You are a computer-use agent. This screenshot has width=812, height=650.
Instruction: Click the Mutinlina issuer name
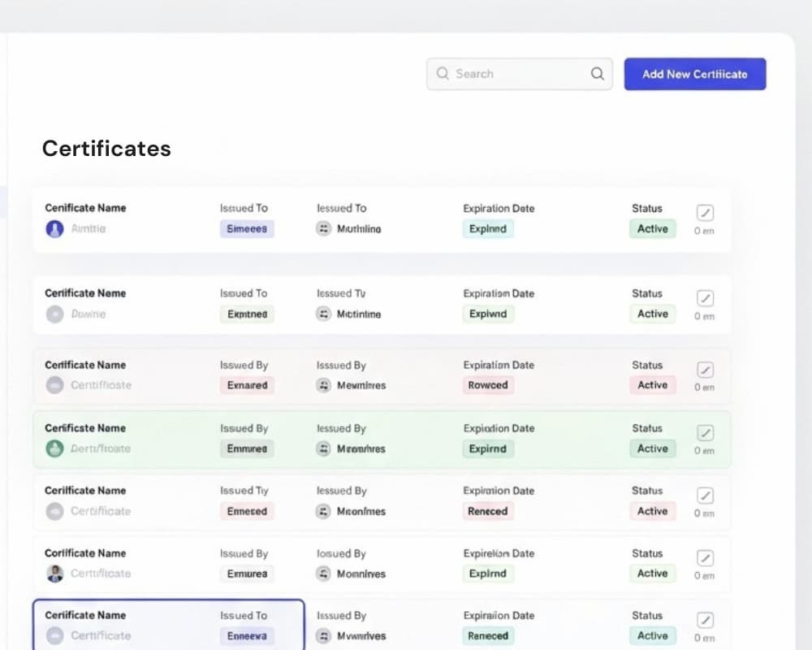[x=359, y=229]
